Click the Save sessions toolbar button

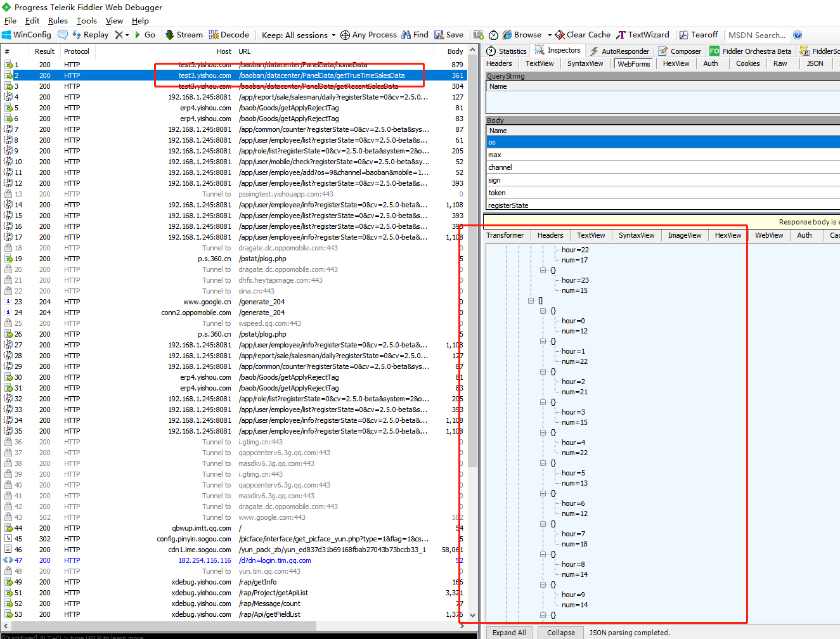(x=449, y=35)
